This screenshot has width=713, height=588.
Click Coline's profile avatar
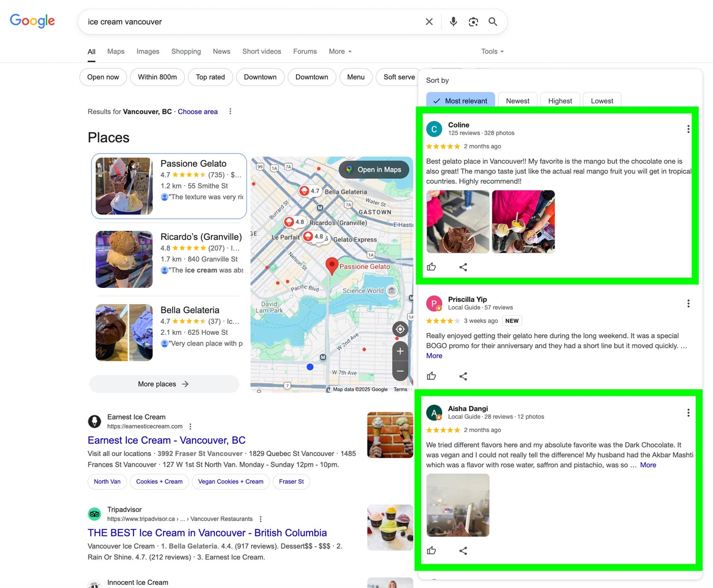point(434,129)
